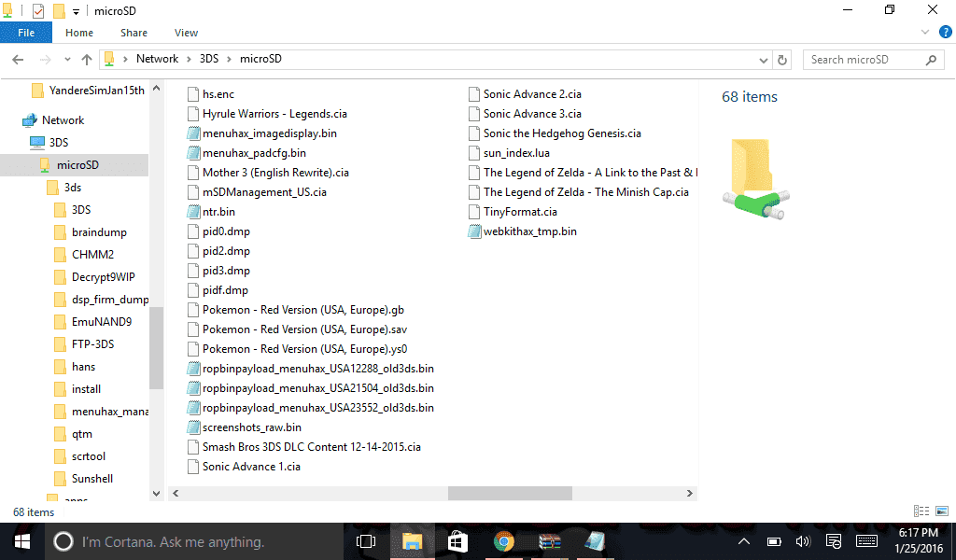Click Network in the address breadcrumb
Screen dimensions: 956x560
(157, 59)
